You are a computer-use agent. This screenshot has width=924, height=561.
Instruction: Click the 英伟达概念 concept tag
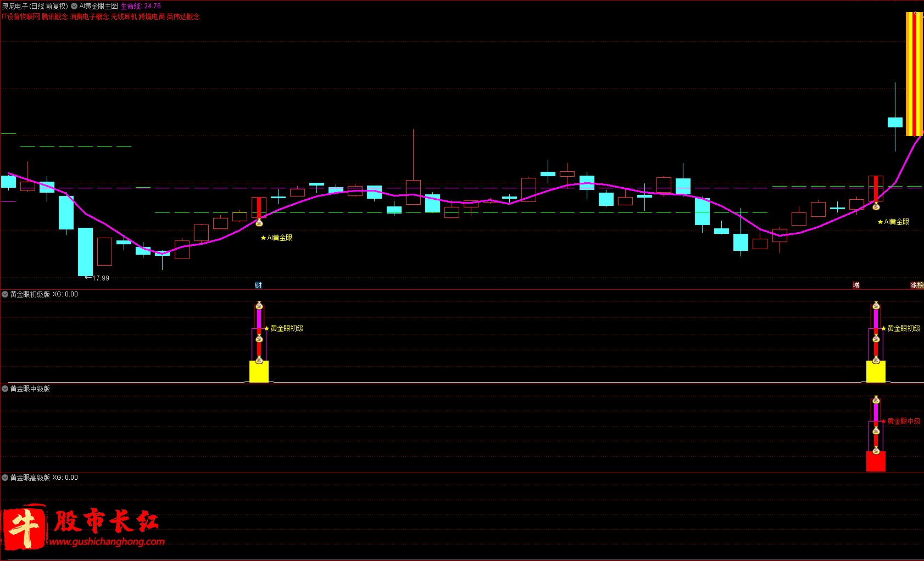(x=183, y=16)
